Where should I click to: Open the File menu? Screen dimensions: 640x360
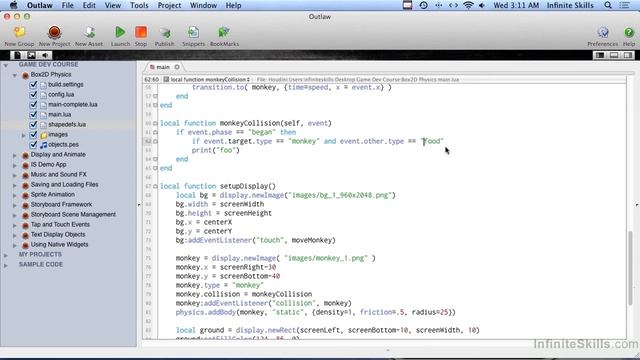tap(67, 5)
